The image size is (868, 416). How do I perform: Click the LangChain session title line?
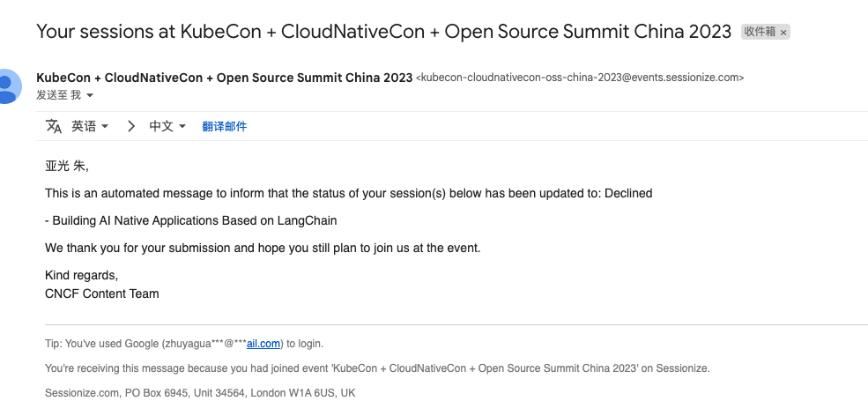(191, 220)
